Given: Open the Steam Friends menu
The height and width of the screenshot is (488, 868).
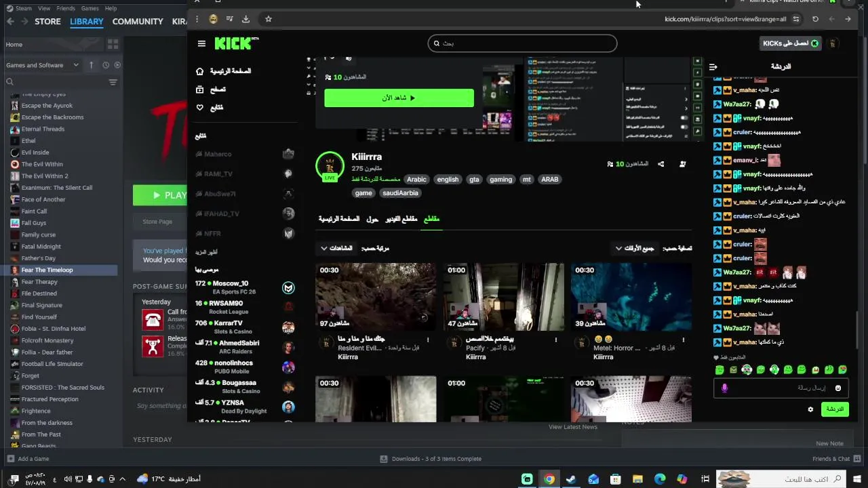Looking at the screenshot, I should [x=66, y=8].
